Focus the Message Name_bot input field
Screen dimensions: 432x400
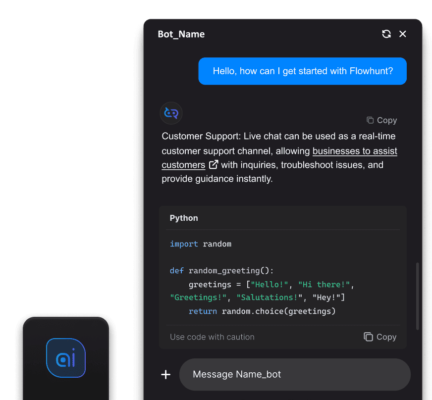[x=295, y=375]
